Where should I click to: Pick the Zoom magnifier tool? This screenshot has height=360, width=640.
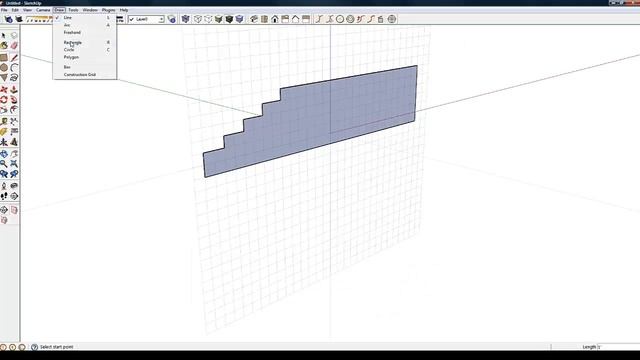coord(4,164)
